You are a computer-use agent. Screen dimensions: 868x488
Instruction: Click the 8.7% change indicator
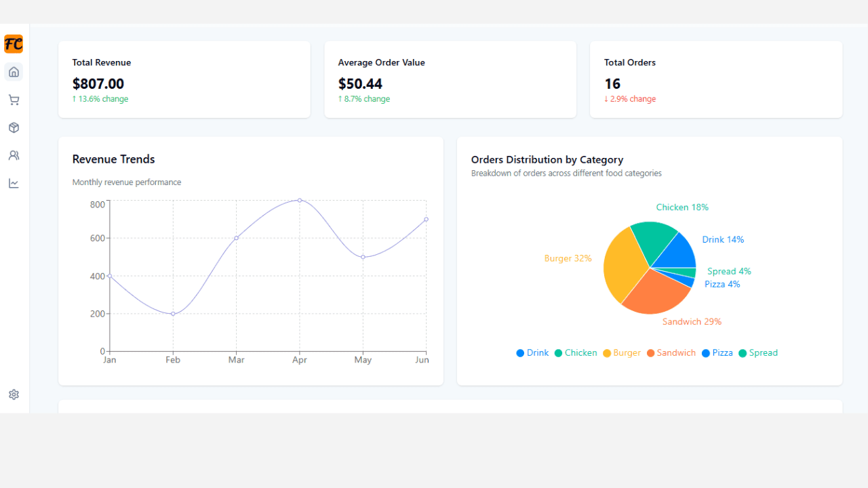pyautogui.click(x=364, y=99)
